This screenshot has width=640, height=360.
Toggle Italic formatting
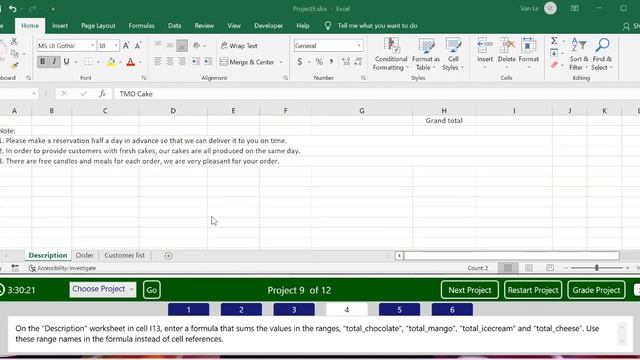54,62
